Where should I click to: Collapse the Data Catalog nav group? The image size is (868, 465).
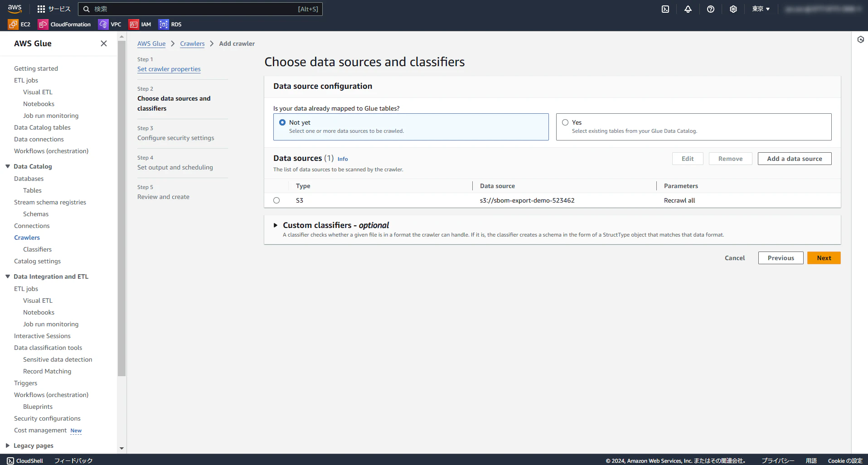click(x=8, y=166)
